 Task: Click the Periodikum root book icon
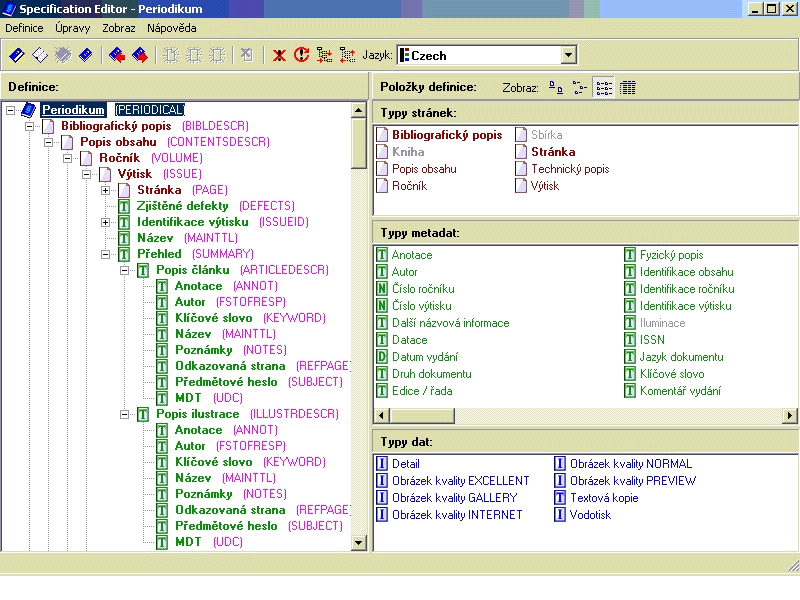pyautogui.click(x=29, y=110)
